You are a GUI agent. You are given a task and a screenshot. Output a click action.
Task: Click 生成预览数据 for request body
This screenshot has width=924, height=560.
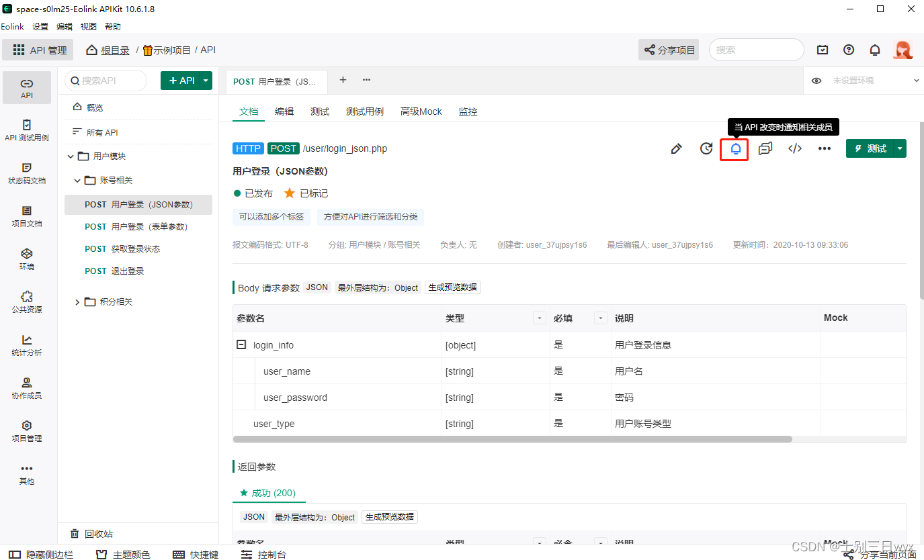coord(453,287)
